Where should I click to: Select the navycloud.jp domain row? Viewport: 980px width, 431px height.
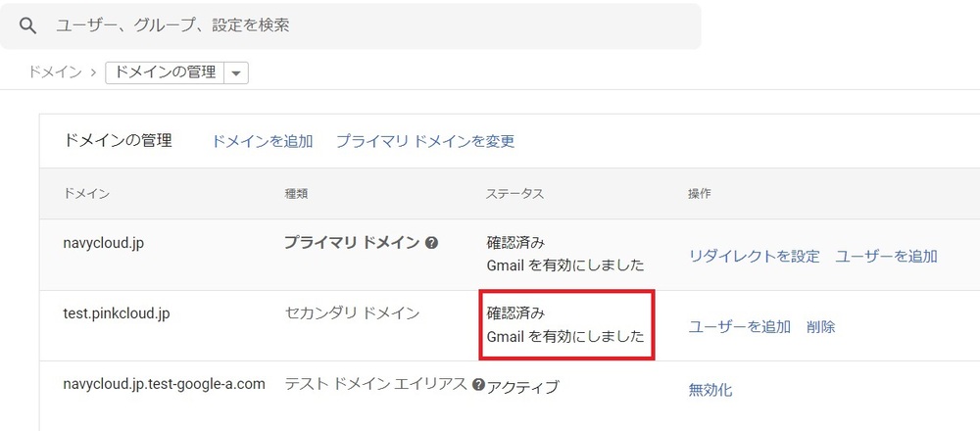tap(104, 243)
